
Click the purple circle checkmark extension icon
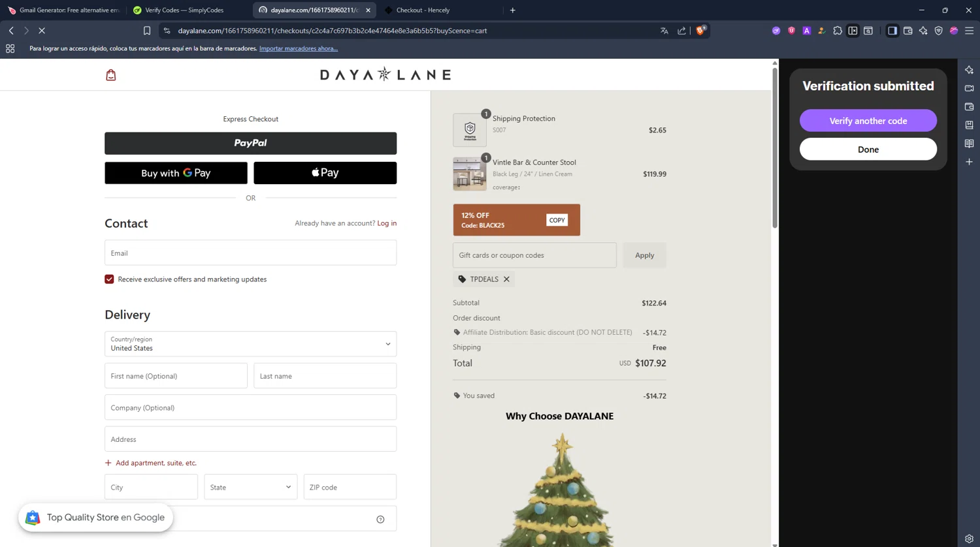click(x=776, y=31)
